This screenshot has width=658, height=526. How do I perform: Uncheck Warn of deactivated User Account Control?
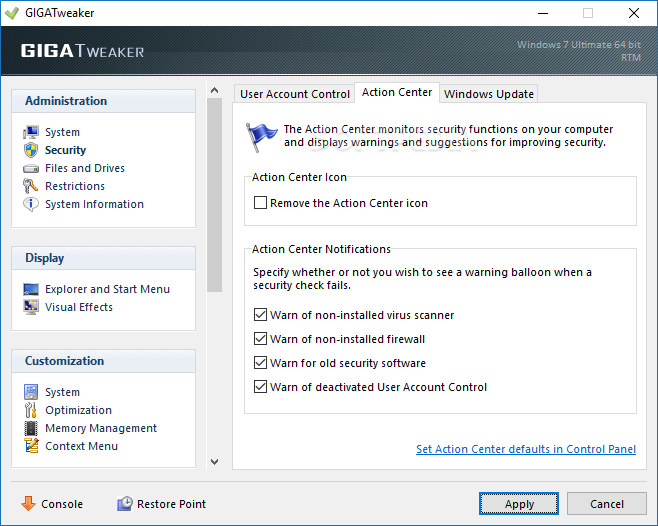coord(260,386)
